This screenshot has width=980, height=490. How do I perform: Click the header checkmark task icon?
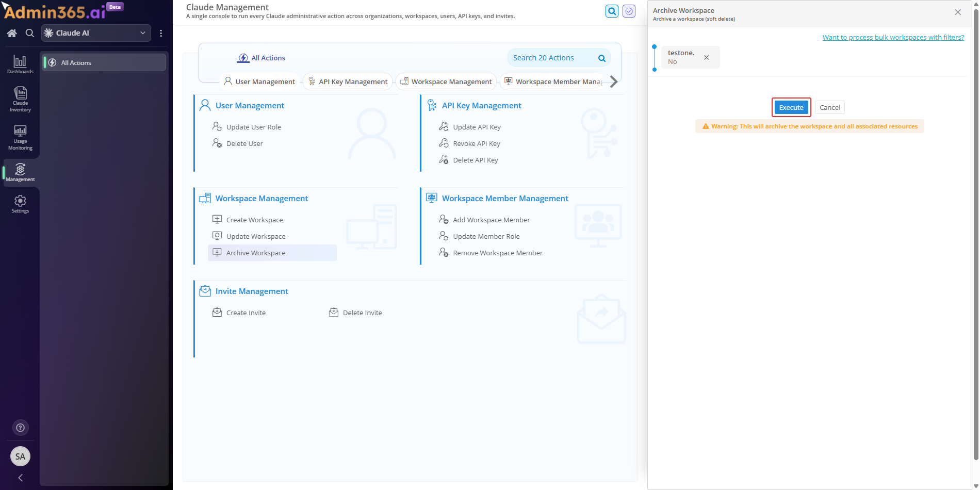[629, 11]
